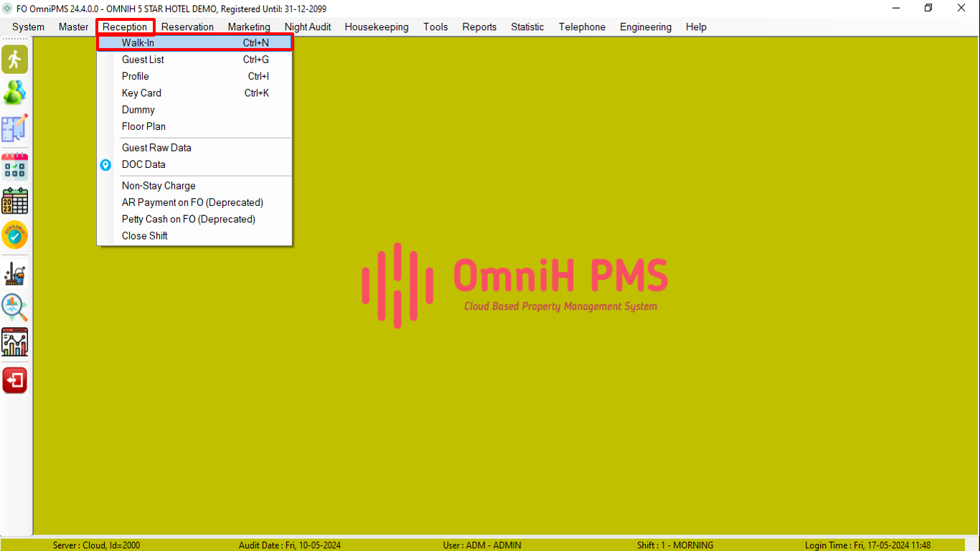This screenshot has width=980, height=551.
Task: Open the guest list people icon
Action: click(x=15, y=93)
